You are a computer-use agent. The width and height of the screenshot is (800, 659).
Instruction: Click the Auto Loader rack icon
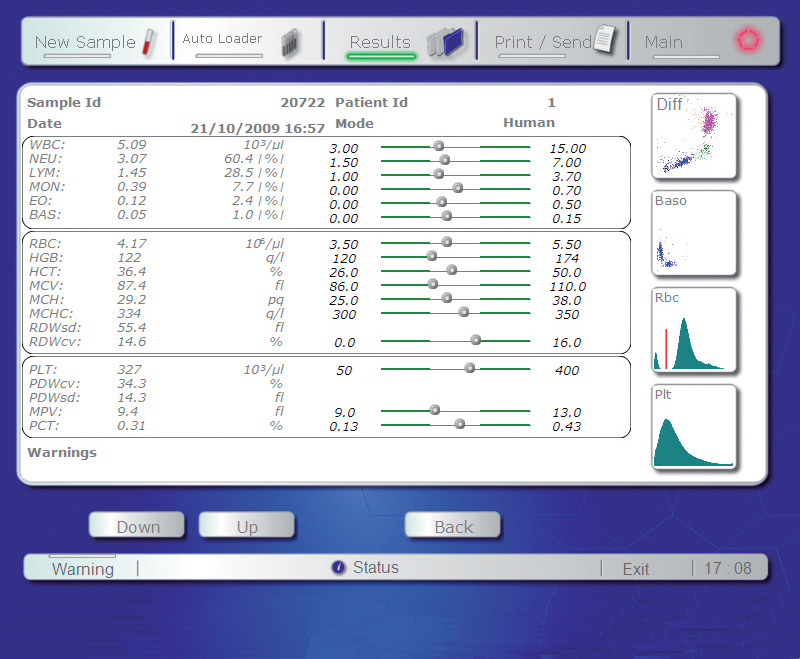[290, 43]
